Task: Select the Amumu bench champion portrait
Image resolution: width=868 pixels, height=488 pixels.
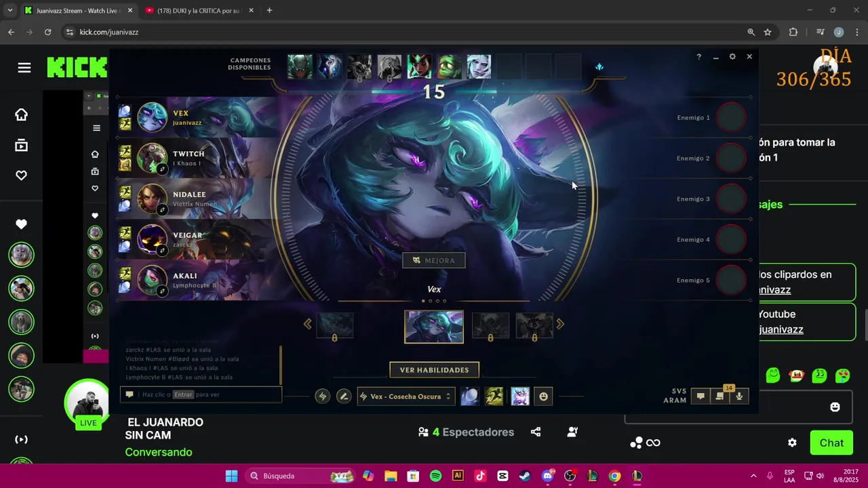Action: [449, 66]
